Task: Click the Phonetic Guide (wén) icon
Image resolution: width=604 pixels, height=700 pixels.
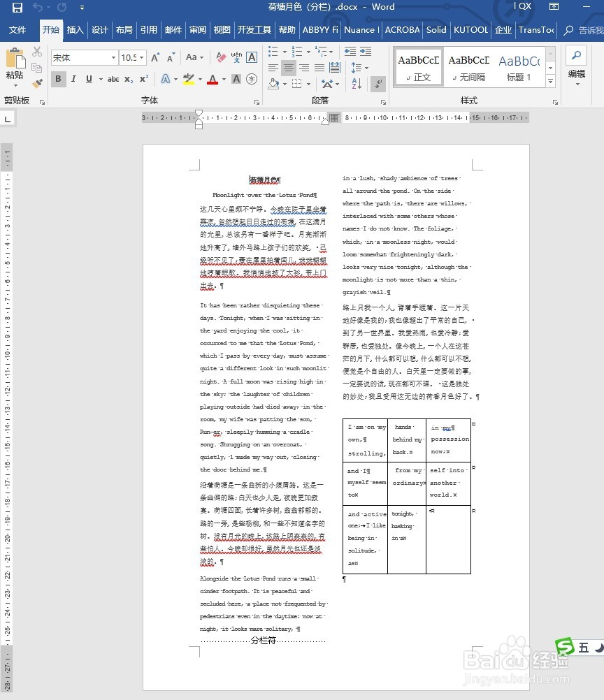Action: click(x=236, y=57)
